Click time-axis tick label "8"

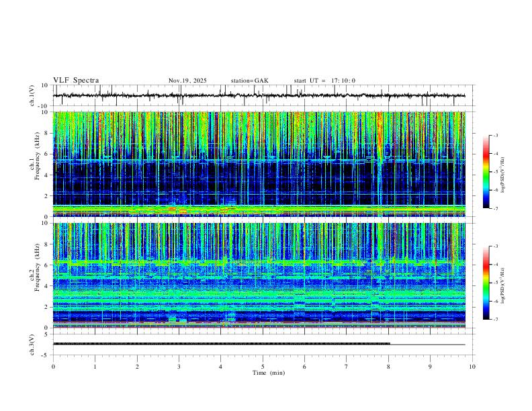pyautogui.click(x=388, y=367)
